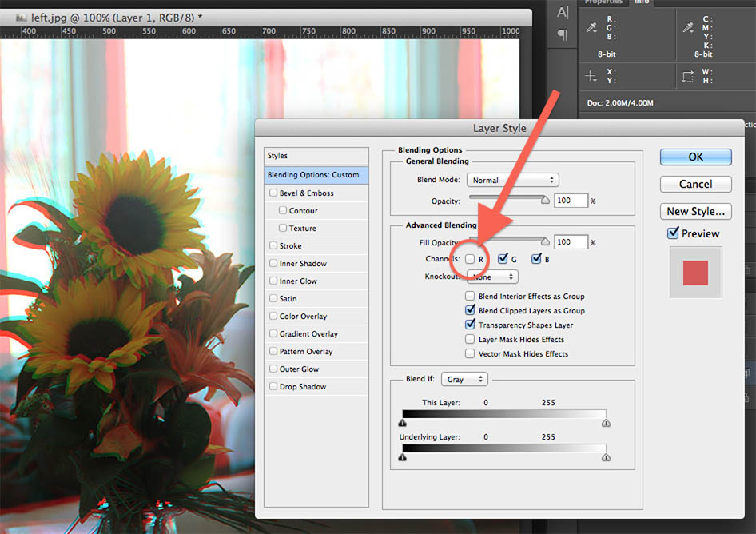Click OK in Layer Style dialog

pyautogui.click(x=696, y=157)
